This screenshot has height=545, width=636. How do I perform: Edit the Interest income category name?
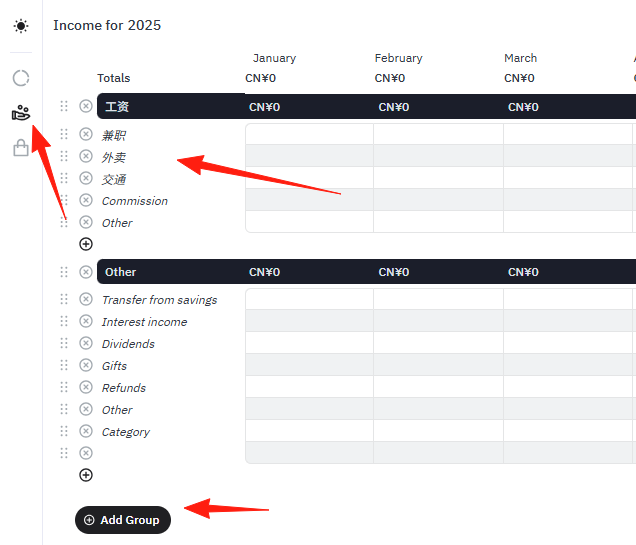coord(144,322)
